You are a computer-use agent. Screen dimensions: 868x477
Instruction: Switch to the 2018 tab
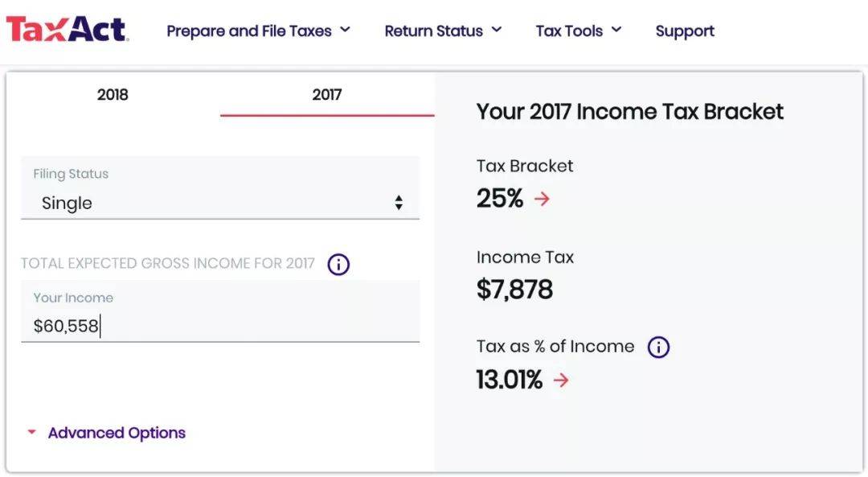tap(113, 95)
